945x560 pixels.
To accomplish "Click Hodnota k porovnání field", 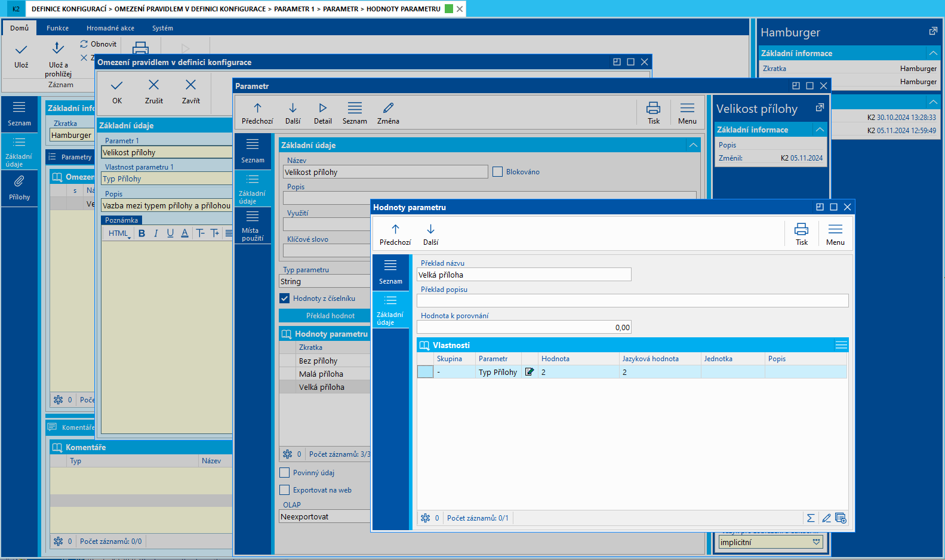I will 524,327.
